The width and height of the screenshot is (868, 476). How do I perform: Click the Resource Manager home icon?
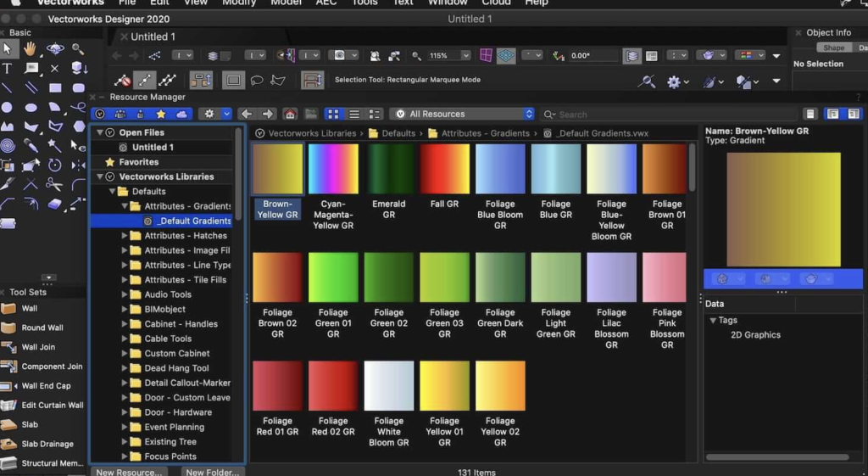(290, 114)
